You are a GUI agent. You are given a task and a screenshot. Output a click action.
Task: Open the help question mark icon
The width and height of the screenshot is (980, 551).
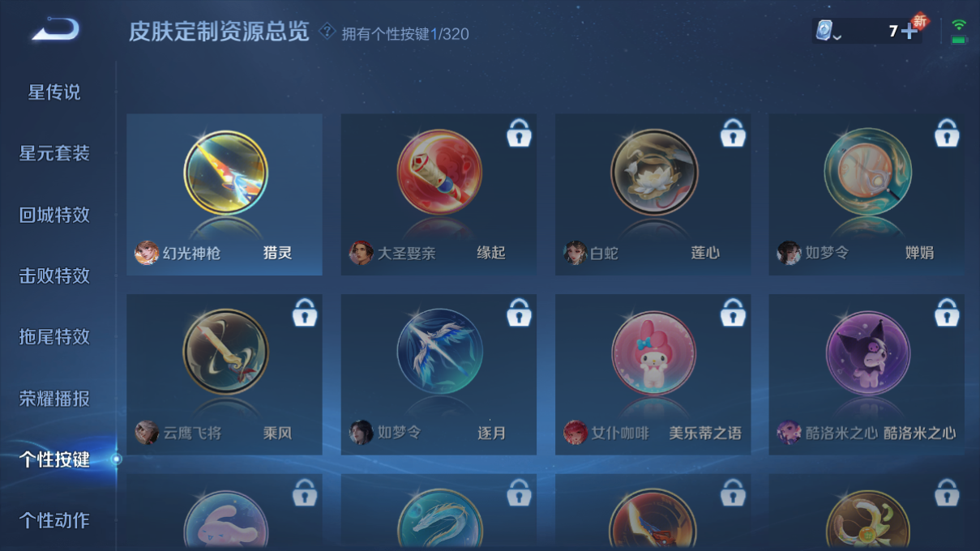[327, 32]
